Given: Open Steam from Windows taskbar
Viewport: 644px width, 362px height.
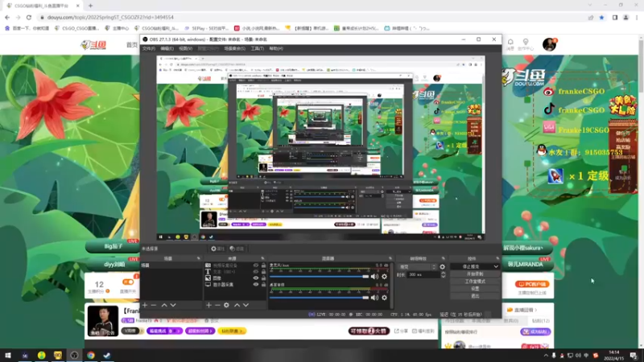Looking at the screenshot, I should coord(107,356).
